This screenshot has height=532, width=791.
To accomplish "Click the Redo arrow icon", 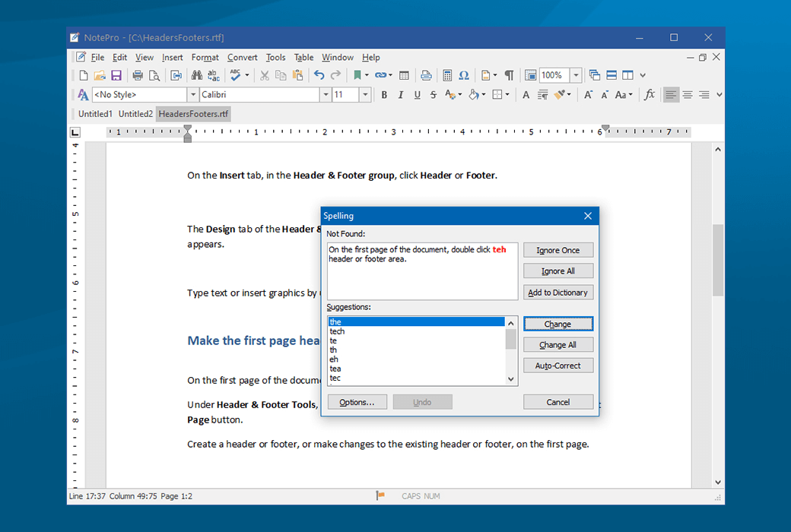I will pyautogui.click(x=335, y=76).
